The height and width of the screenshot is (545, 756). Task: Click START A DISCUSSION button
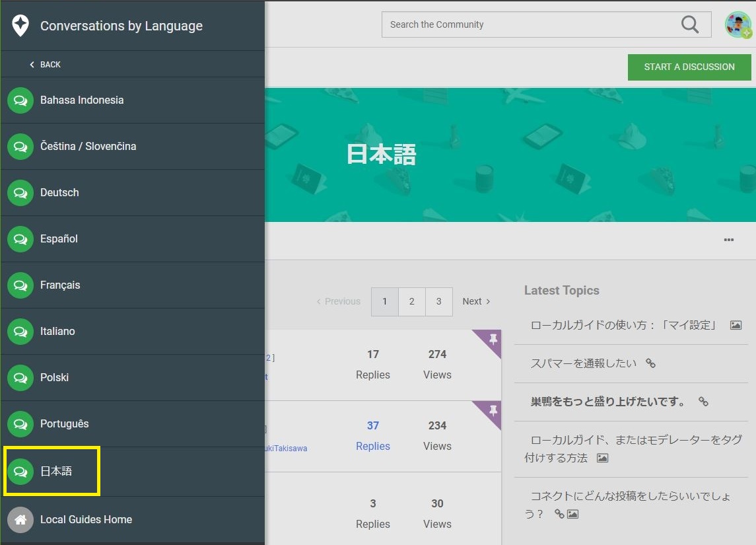click(689, 67)
